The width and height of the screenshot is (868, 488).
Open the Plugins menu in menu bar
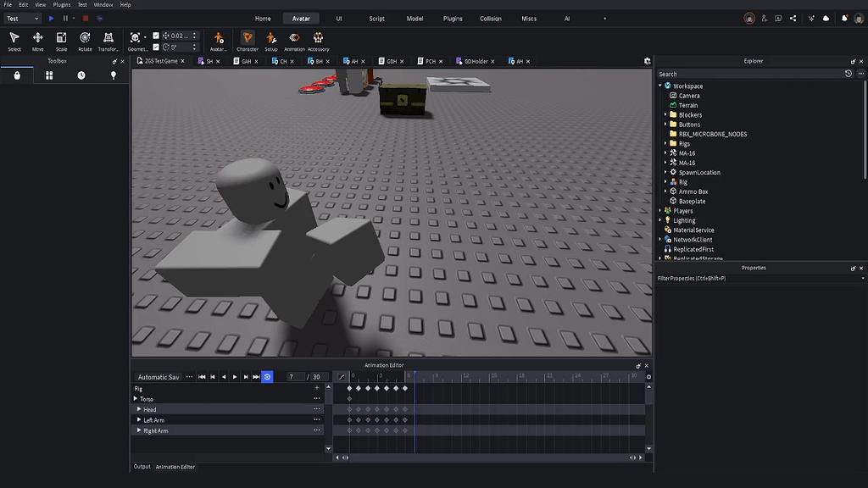click(61, 4)
